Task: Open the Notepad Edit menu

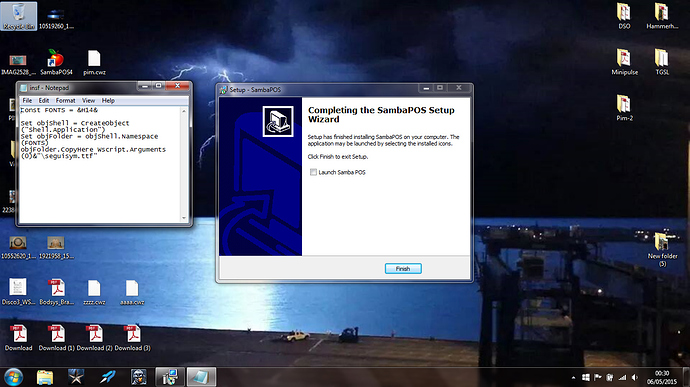Action: [x=44, y=100]
